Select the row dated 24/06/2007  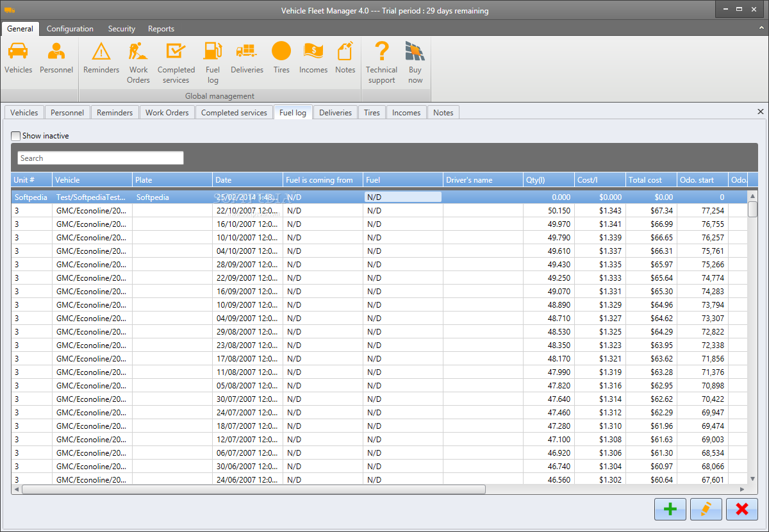(x=379, y=479)
